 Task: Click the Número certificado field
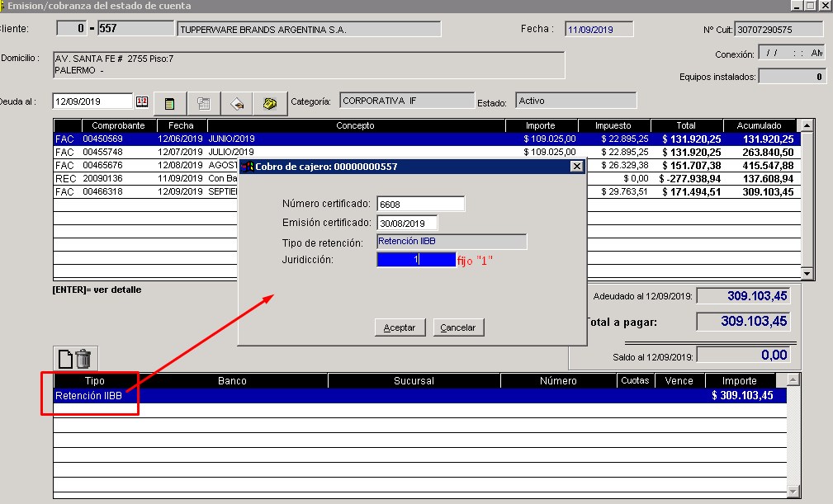coord(420,204)
